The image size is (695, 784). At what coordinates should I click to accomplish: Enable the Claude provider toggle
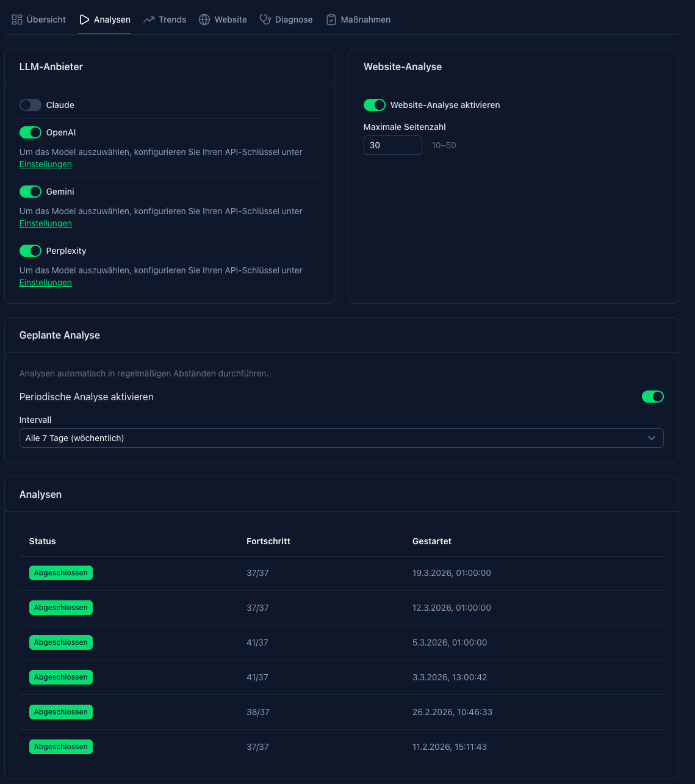pos(31,105)
